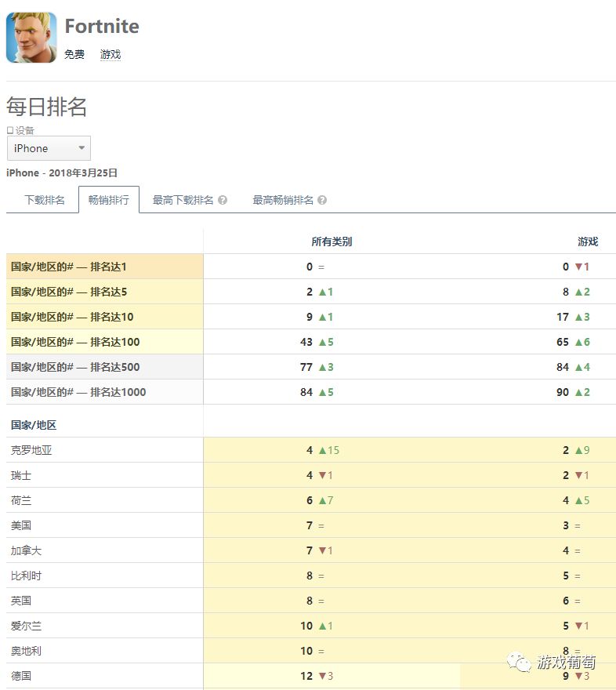This screenshot has width=616, height=690.
Task: Click 荷兰 all-categories rank 6 ▲7
Action: pyautogui.click(x=320, y=500)
